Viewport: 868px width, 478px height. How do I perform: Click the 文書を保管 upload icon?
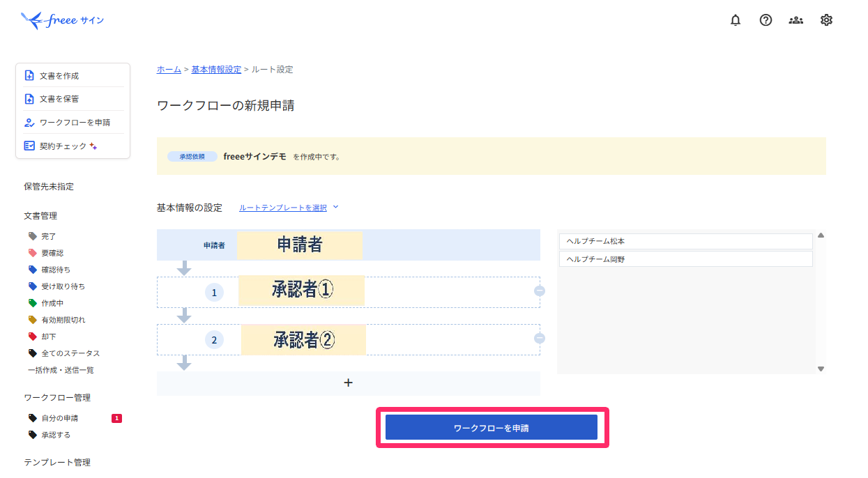(x=29, y=99)
